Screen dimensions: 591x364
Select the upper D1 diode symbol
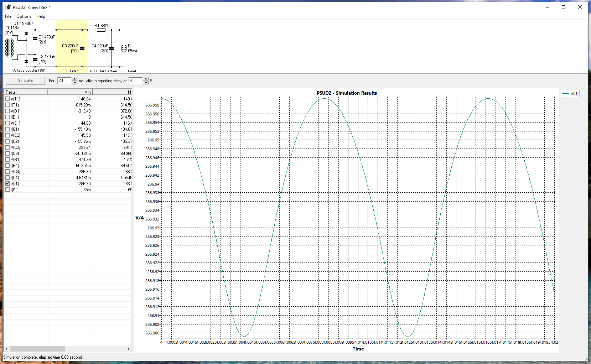tap(26, 34)
